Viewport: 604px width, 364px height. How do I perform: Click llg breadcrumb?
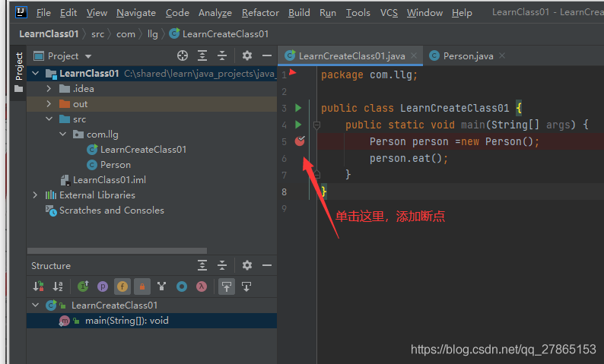(153, 34)
